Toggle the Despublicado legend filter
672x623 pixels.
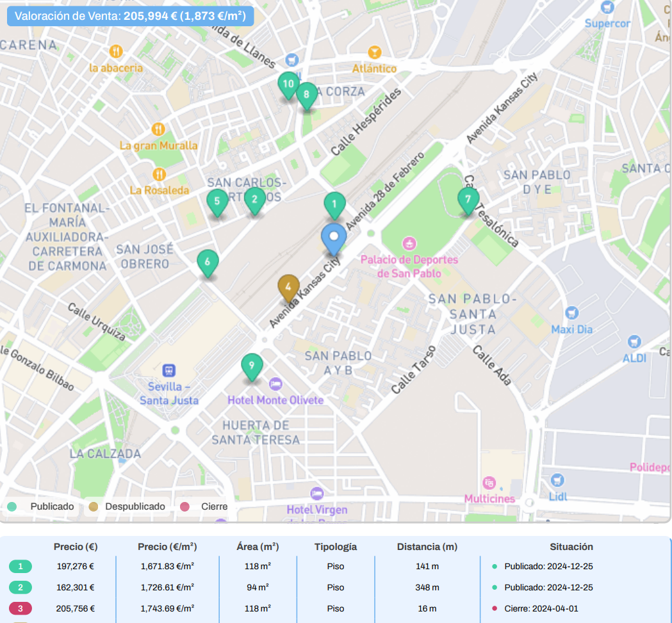coord(127,506)
